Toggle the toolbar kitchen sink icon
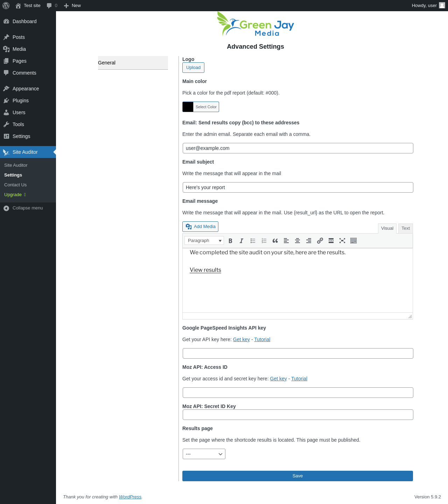The height and width of the screenshot is (504, 448). pos(353,241)
